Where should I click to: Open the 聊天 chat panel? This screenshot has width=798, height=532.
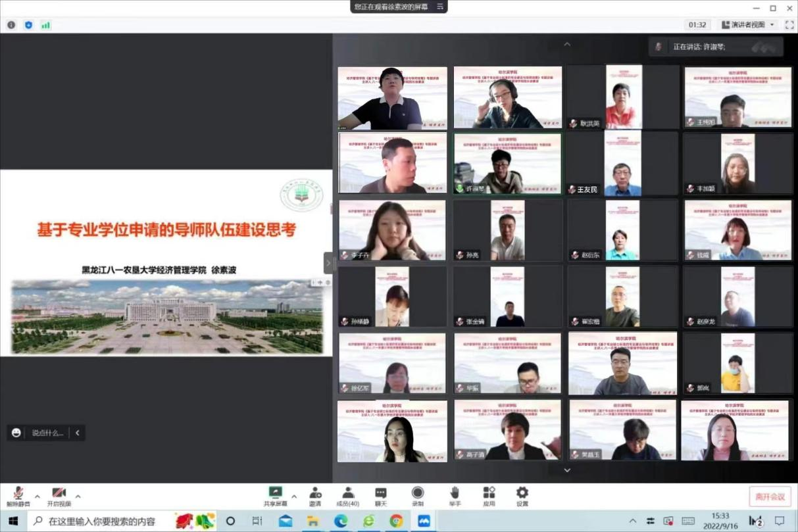(381, 495)
